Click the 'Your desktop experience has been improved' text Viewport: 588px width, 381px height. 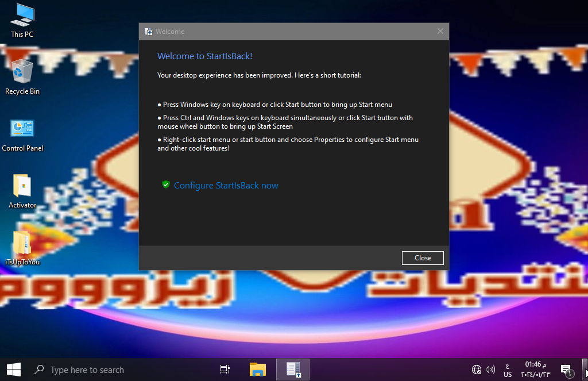(259, 75)
